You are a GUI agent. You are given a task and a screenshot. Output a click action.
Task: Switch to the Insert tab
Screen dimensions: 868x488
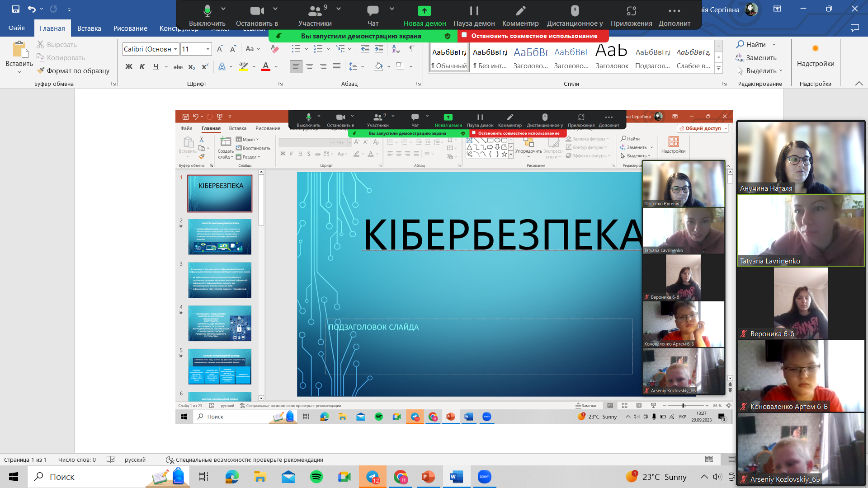tap(89, 28)
